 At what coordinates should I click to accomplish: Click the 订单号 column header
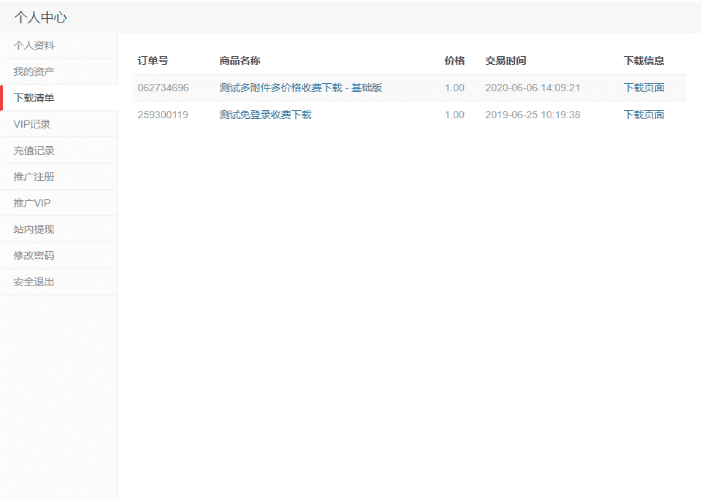pos(153,61)
